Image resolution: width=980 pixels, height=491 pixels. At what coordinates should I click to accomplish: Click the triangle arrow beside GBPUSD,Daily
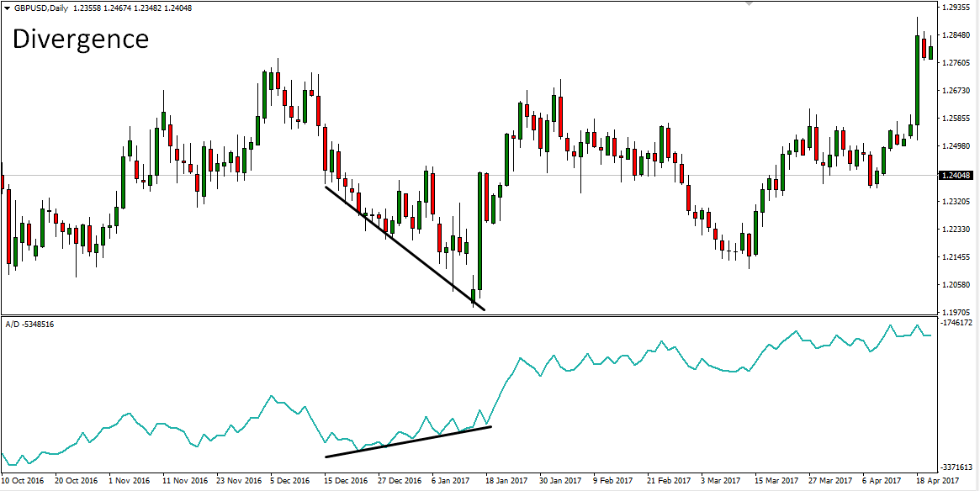(x=8, y=8)
